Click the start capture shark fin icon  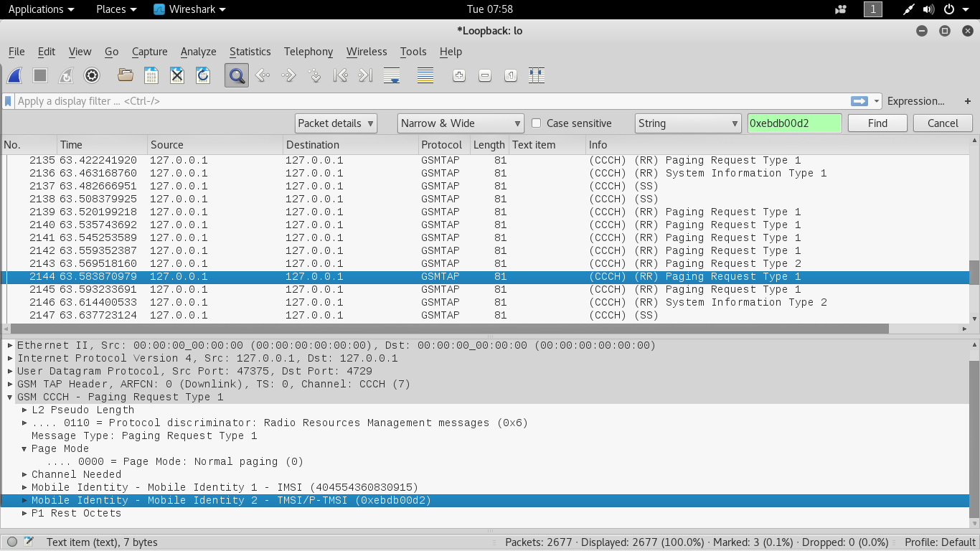[14, 75]
